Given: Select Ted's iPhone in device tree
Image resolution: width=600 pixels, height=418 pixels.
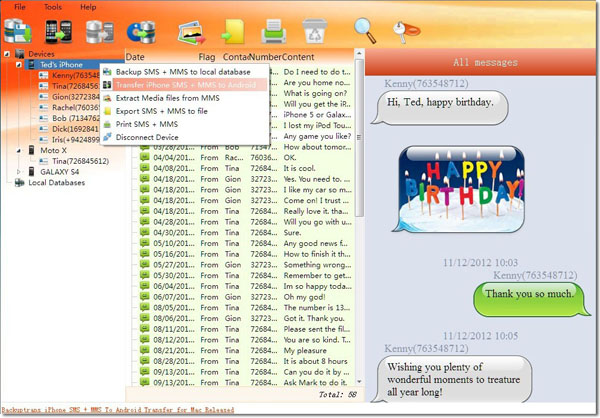Looking at the screenshot, I should point(61,65).
